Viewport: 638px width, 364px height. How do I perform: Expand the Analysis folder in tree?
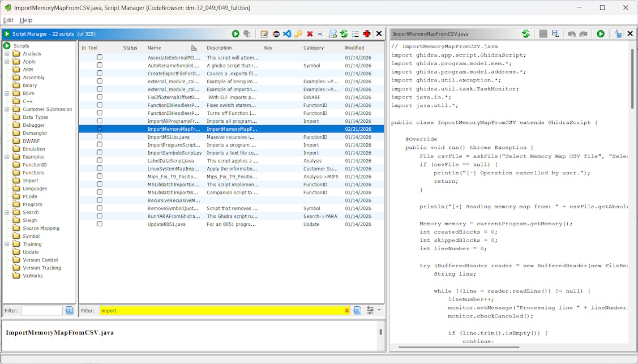7,54
